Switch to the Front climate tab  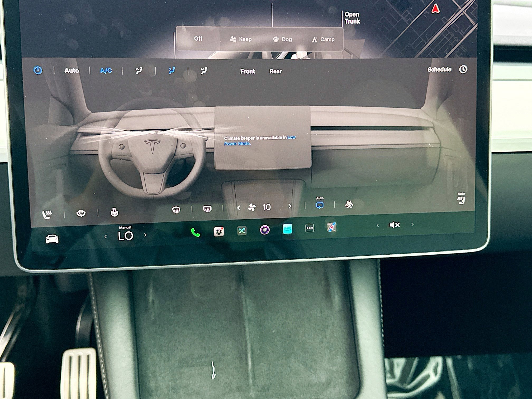coord(248,71)
